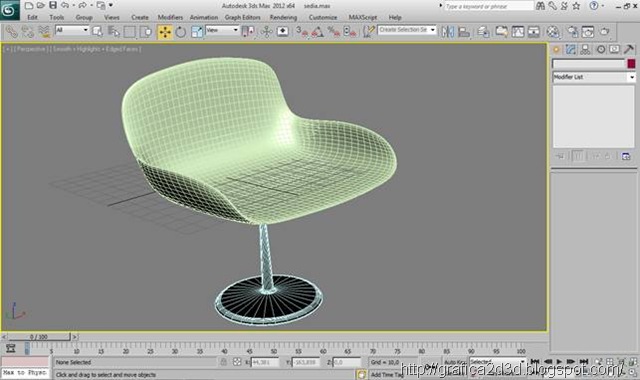Toggle the Selection Lock padlock
The image size is (640, 380).
click(x=223, y=362)
